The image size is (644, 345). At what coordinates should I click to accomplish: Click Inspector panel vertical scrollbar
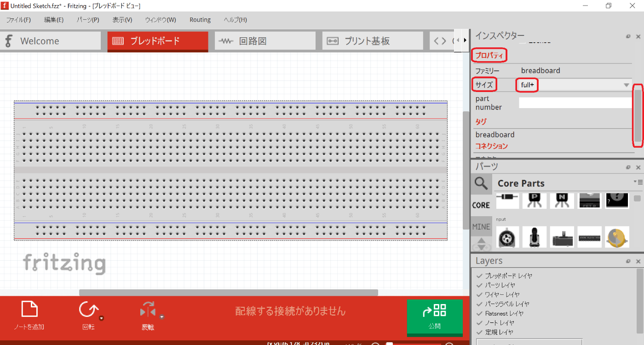point(638,115)
